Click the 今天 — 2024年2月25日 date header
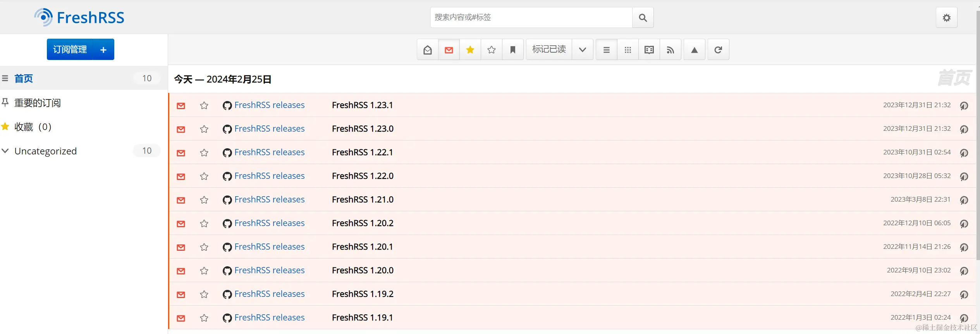Image resolution: width=980 pixels, height=334 pixels. tap(223, 79)
